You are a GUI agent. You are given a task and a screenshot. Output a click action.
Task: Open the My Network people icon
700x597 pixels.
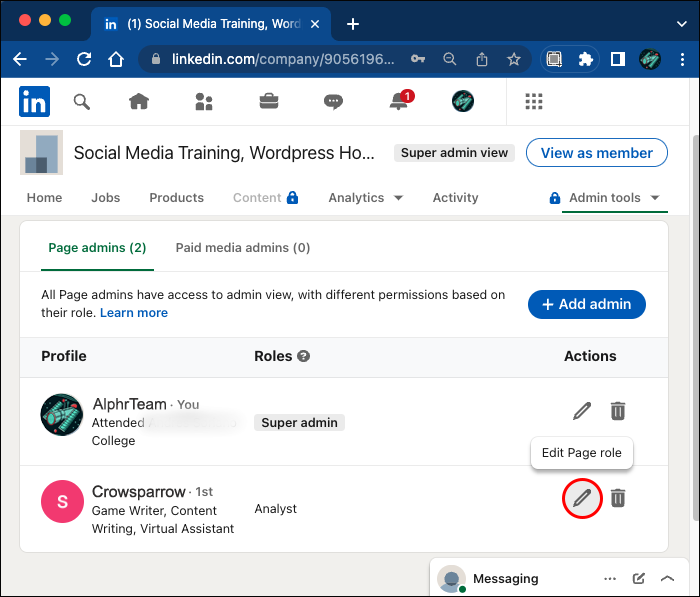(204, 101)
